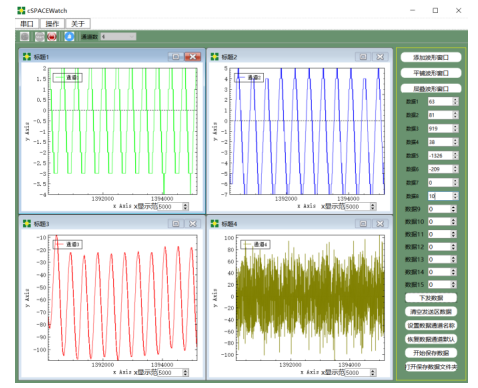The width and height of the screenshot is (478, 388).
Task: Click the first gray square toolbar icon
Action: 24,36
